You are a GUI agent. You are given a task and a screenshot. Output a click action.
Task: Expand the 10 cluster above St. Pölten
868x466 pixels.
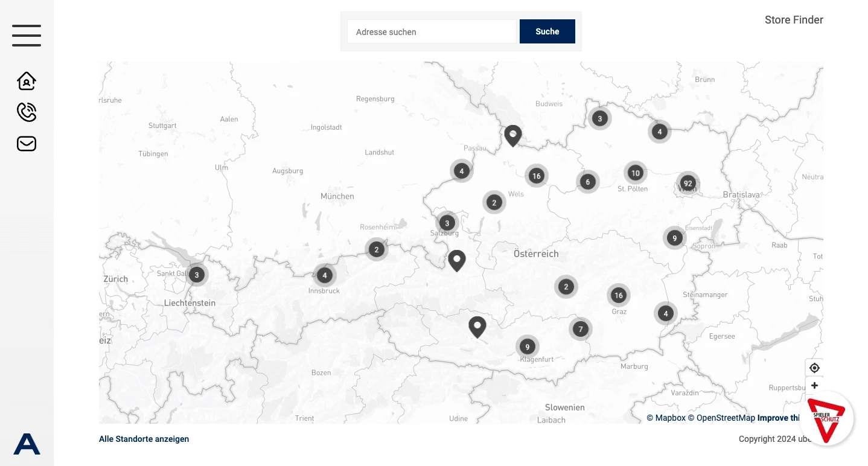(635, 173)
